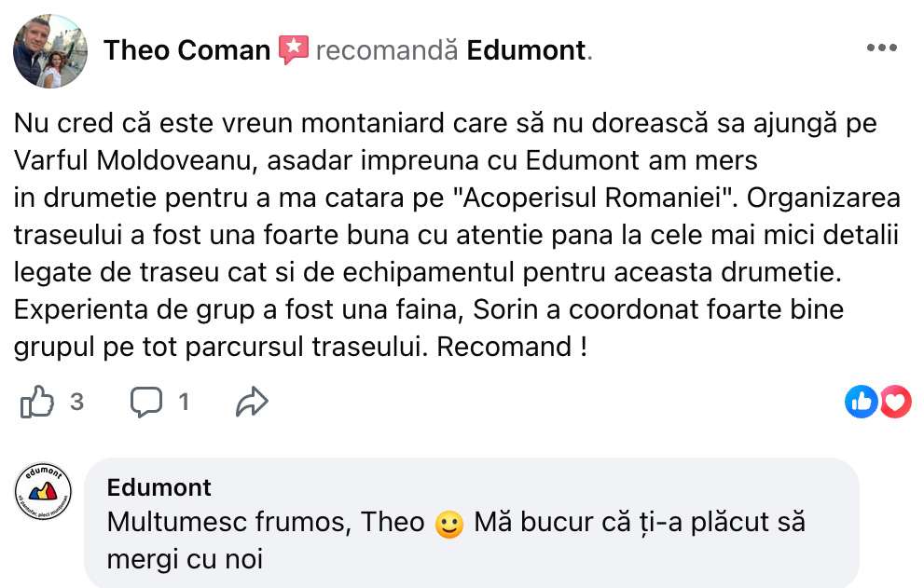Viewport: 924px width, 588px height.
Task: Share the review using the arrow icon
Action: (252, 402)
